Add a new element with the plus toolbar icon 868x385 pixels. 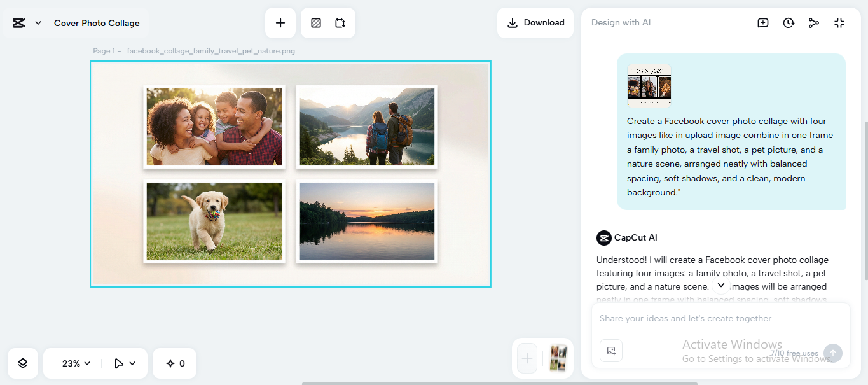pos(280,22)
